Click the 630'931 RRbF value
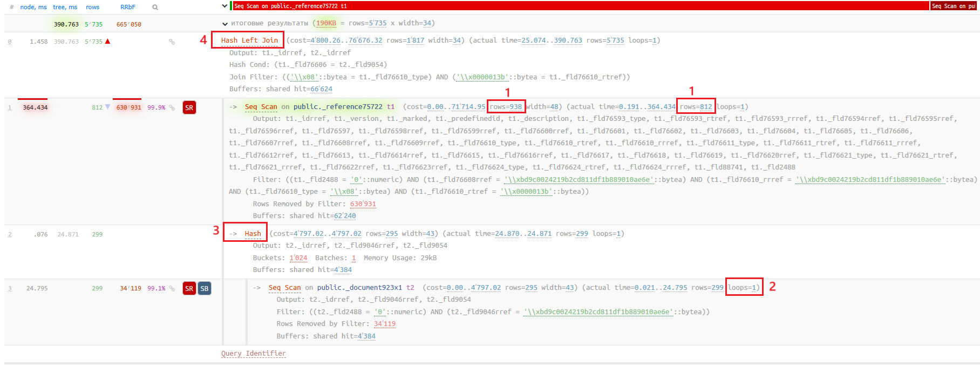Image resolution: width=980 pixels, height=366 pixels. coord(128,107)
